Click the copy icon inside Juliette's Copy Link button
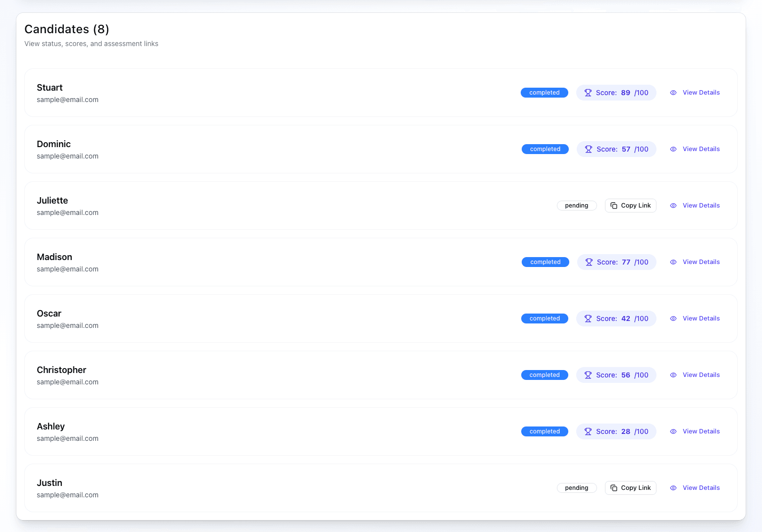 coord(614,205)
